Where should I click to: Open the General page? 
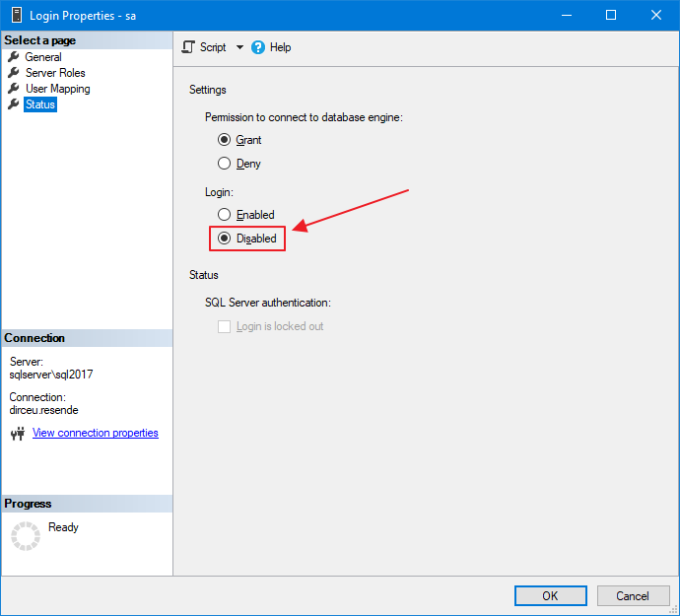tap(43, 57)
